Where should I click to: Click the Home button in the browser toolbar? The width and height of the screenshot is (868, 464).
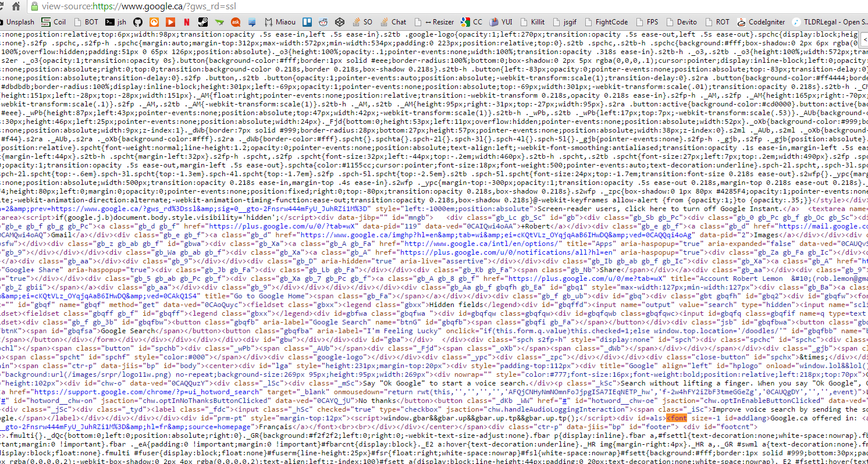(x=16, y=6)
